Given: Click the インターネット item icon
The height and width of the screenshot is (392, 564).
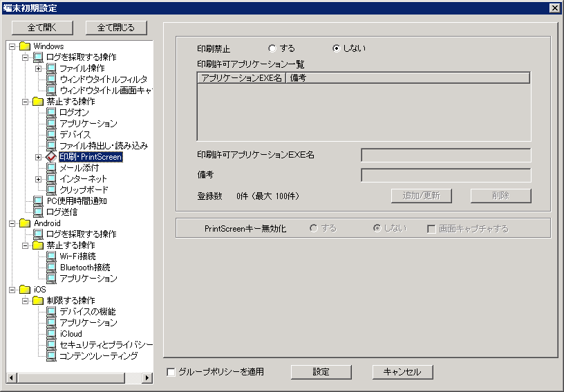Looking at the screenshot, I should click(51, 179).
